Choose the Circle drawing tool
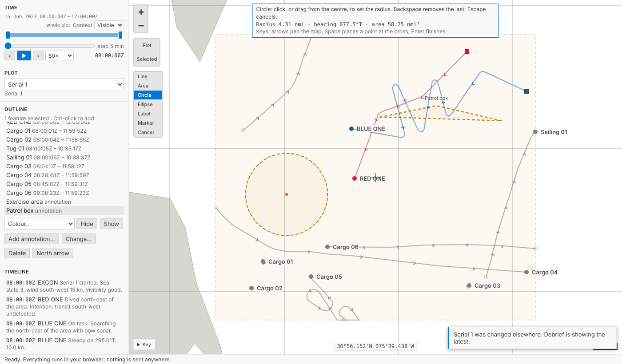The height and width of the screenshot is (364, 622). click(148, 95)
